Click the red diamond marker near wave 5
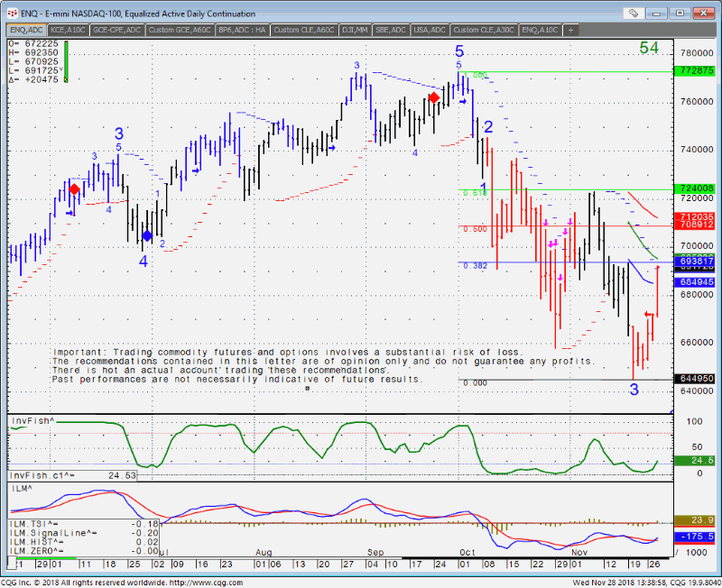 434,97
